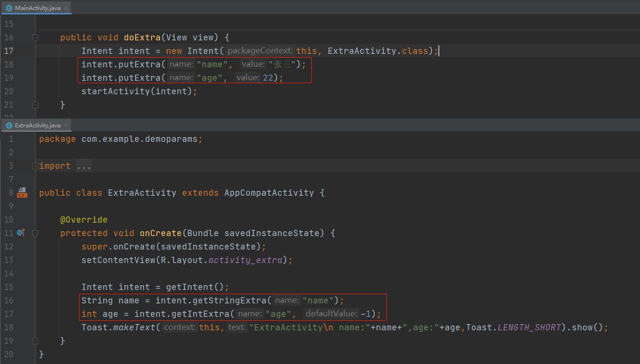Open related XML layout icon beside line 8

[x=22, y=193]
